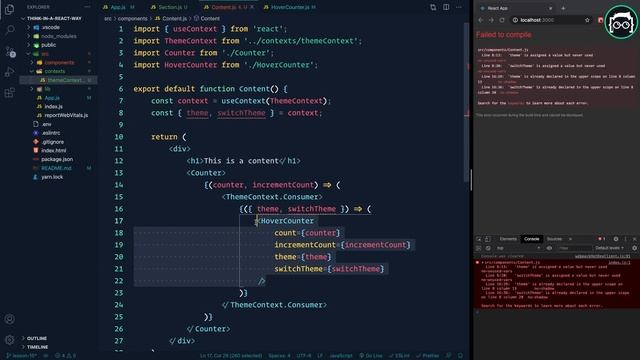
Task: Switch to the App.js editor tab
Action: (118, 7)
